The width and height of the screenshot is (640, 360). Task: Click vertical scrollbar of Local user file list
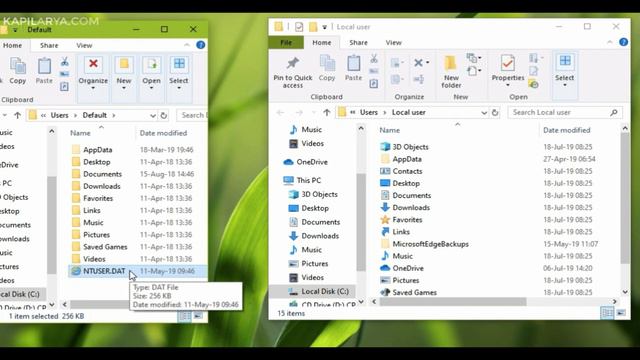[625, 198]
